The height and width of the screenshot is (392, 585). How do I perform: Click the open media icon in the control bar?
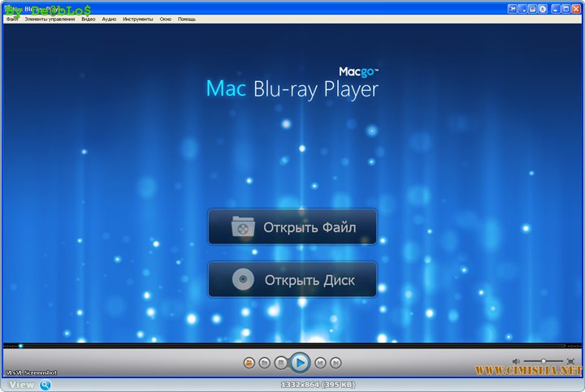coord(249,362)
